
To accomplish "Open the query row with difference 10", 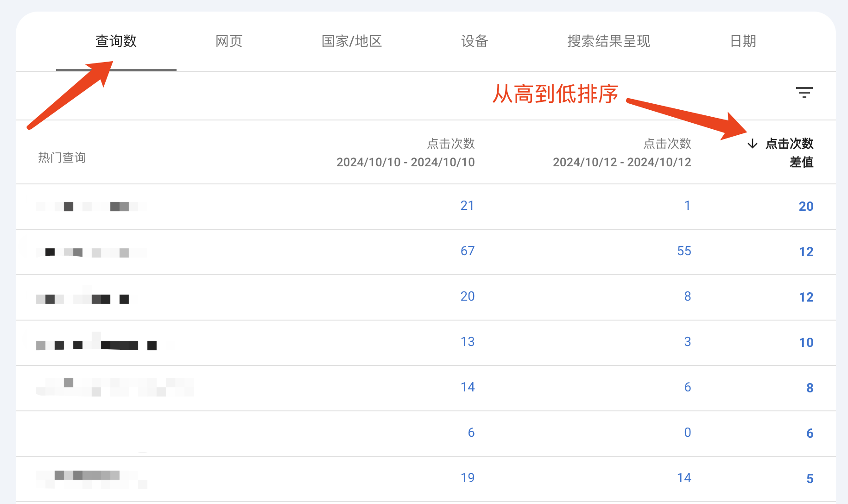I will pyautogui.click(x=425, y=343).
